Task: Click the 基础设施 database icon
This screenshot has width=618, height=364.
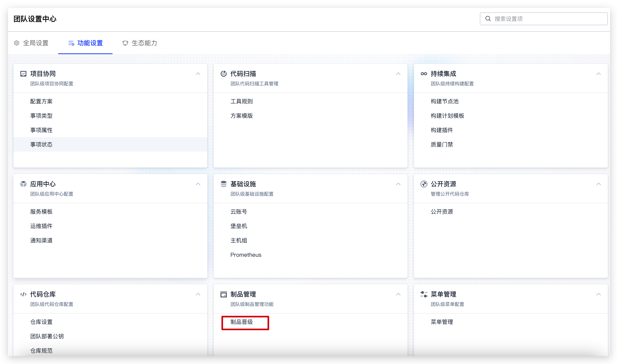Action: 223,184
